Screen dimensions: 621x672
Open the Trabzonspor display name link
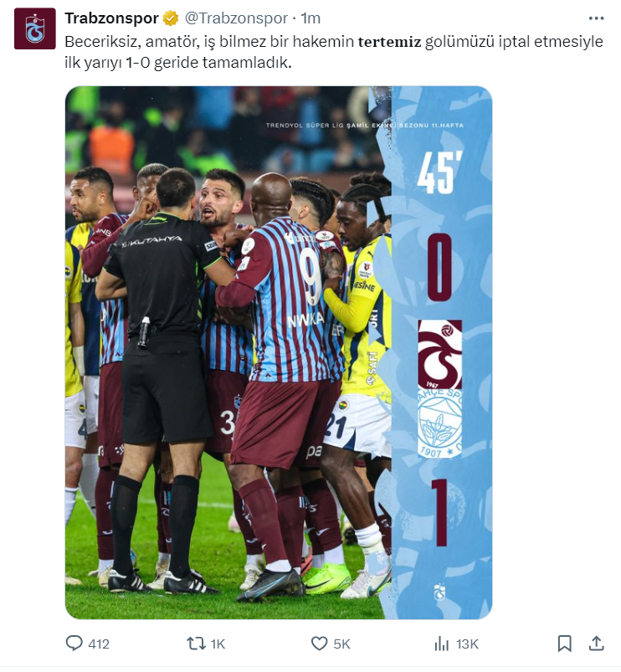point(111,18)
